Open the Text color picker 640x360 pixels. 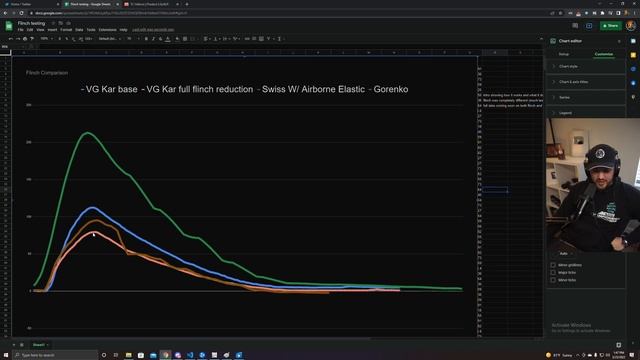pos(168,39)
